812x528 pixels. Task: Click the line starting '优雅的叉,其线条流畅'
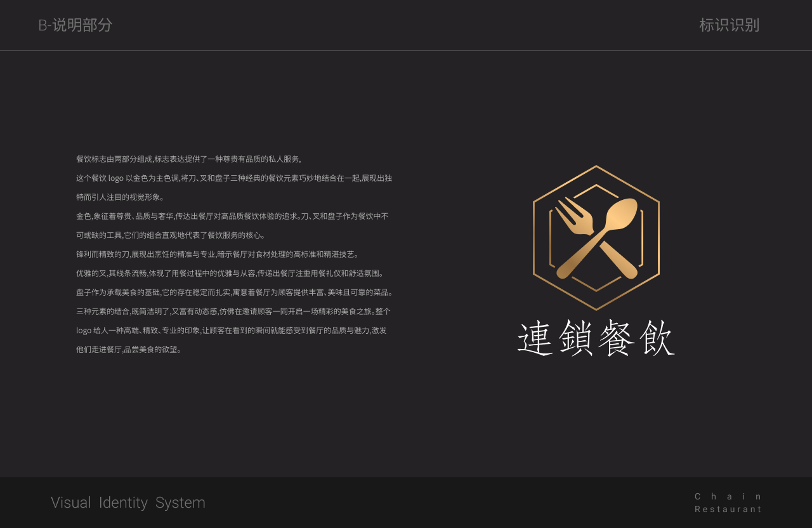(x=230, y=273)
